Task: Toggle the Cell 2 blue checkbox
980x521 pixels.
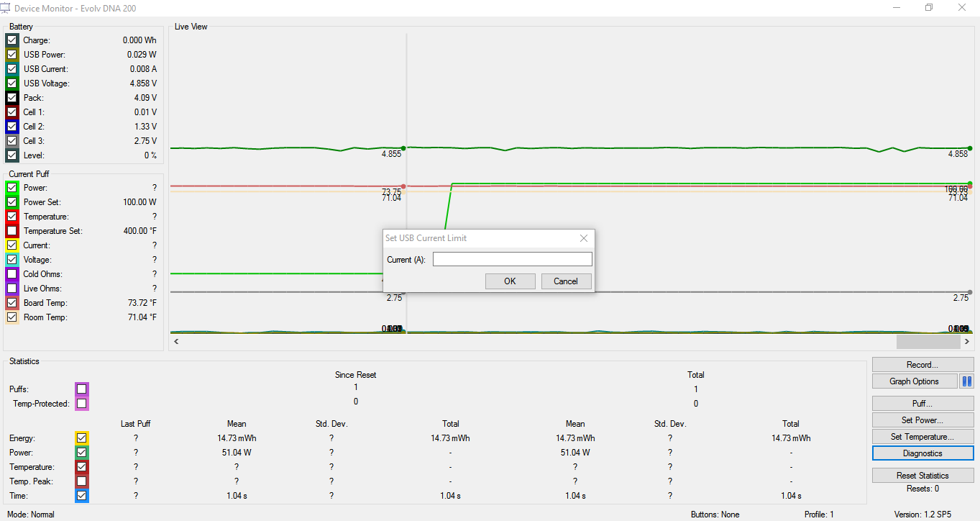Action: pos(12,127)
